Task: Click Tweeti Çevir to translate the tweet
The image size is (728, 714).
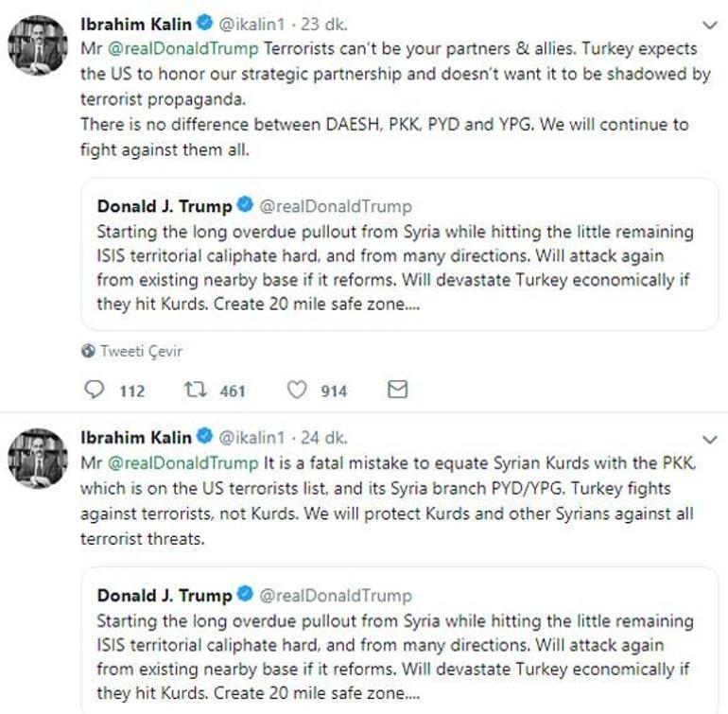Action: (x=141, y=351)
